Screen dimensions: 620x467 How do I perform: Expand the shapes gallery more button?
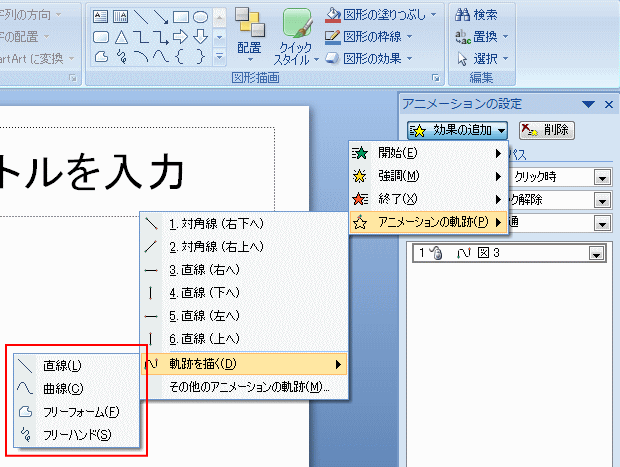(219, 57)
